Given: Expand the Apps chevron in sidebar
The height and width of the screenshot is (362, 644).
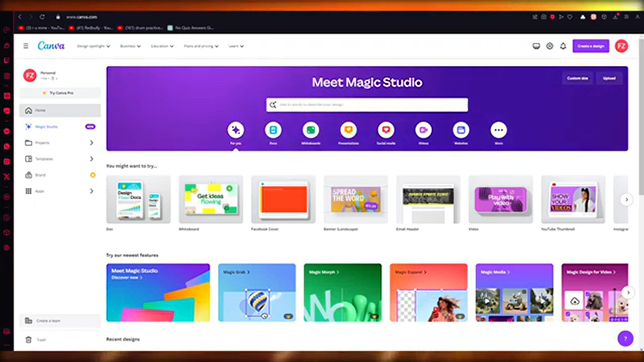Looking at the screenshot, I should point(92,191).
